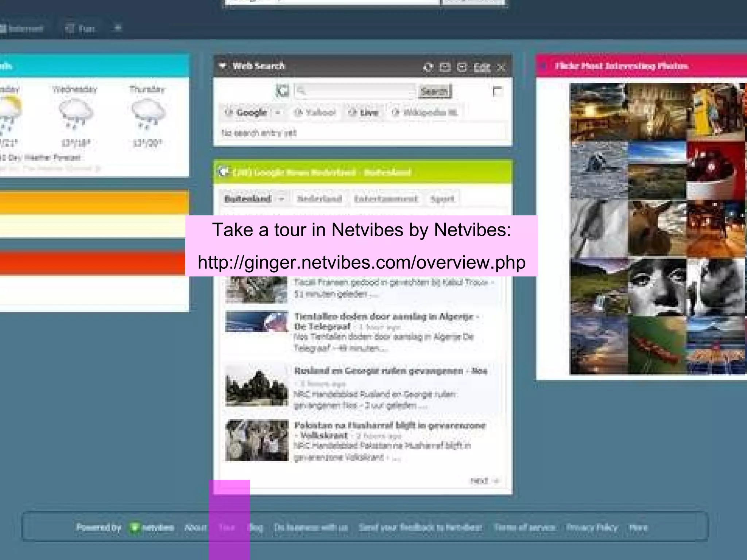Open Pakistan na Musharraf headline
747x560 pixels.
point(390,430)
